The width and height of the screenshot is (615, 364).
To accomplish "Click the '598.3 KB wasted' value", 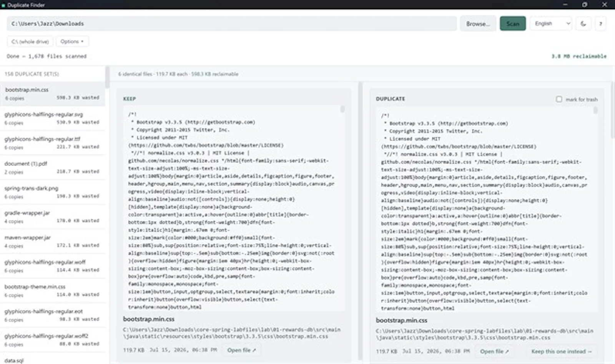I will click(78, 98).
